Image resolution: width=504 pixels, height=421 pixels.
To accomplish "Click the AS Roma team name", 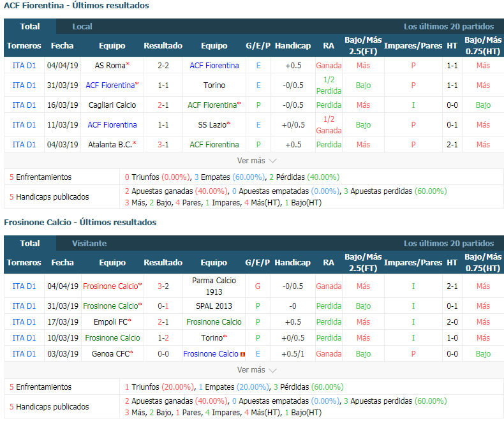I will click(110, 66).
